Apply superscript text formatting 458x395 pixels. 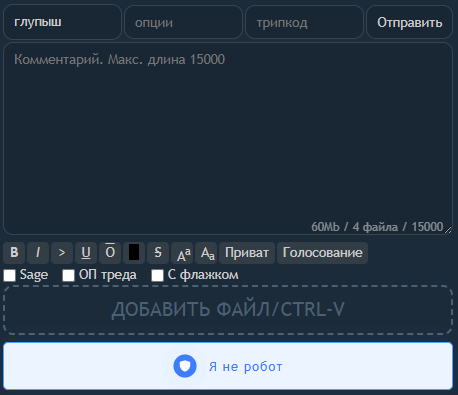click(x=182, y=253)
